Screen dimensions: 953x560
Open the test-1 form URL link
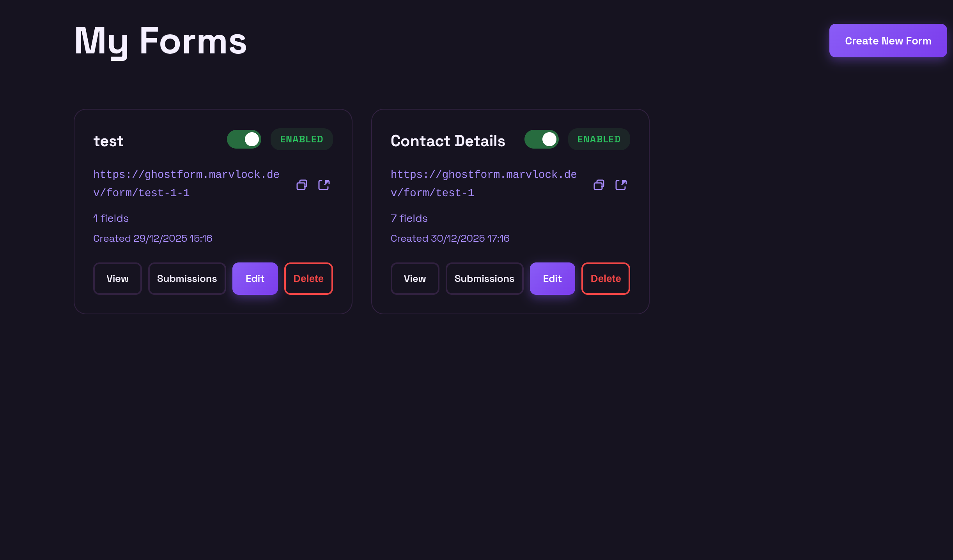click(484, 183)
